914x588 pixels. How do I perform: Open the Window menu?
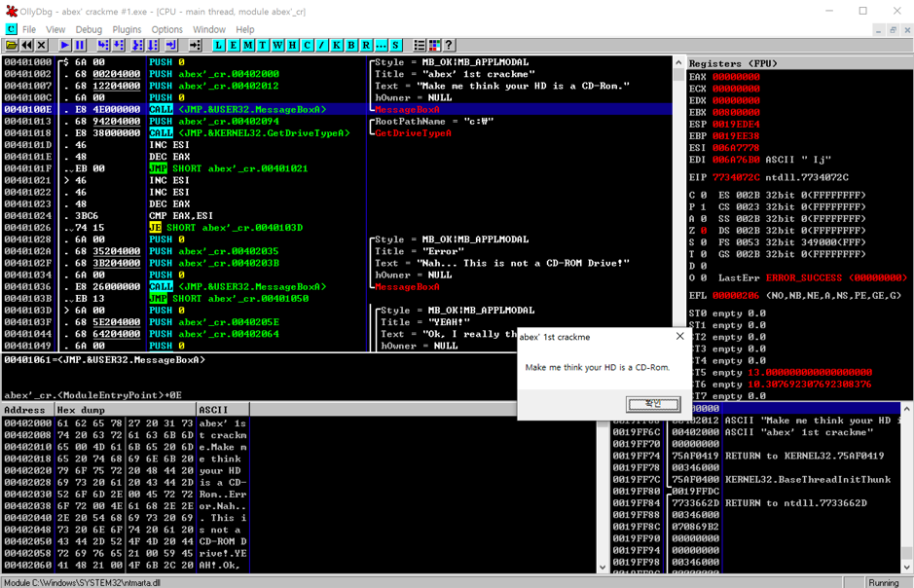(x=209, y=29)
